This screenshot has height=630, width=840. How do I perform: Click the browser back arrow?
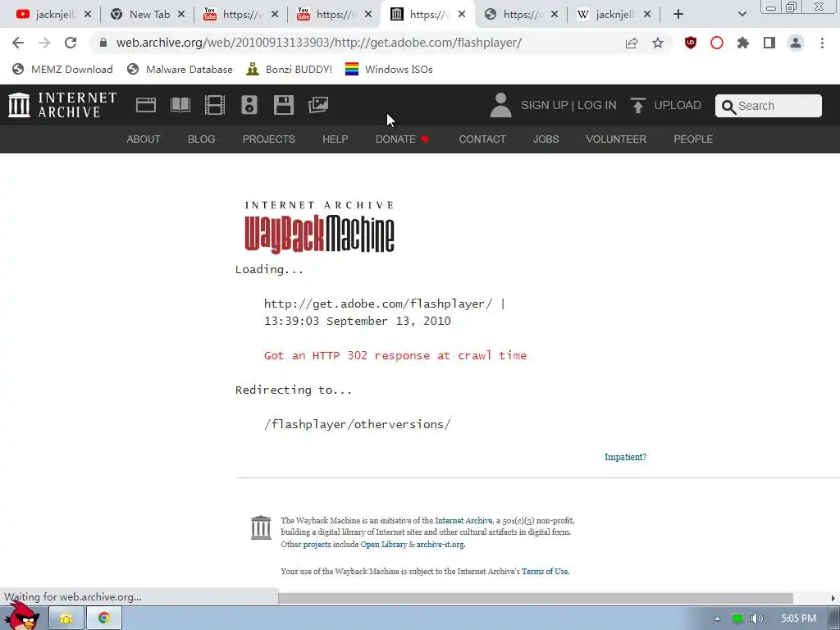pos(18,43)
